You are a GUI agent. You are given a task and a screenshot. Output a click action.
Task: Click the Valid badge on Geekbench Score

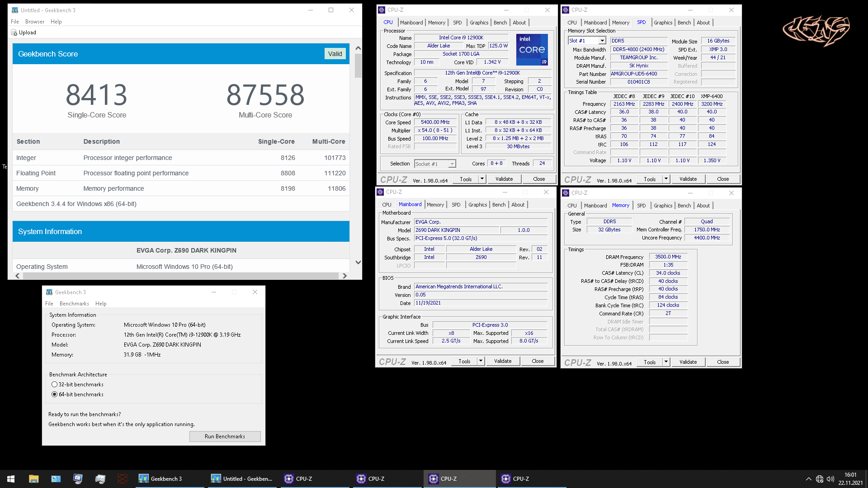coord(335,54)
